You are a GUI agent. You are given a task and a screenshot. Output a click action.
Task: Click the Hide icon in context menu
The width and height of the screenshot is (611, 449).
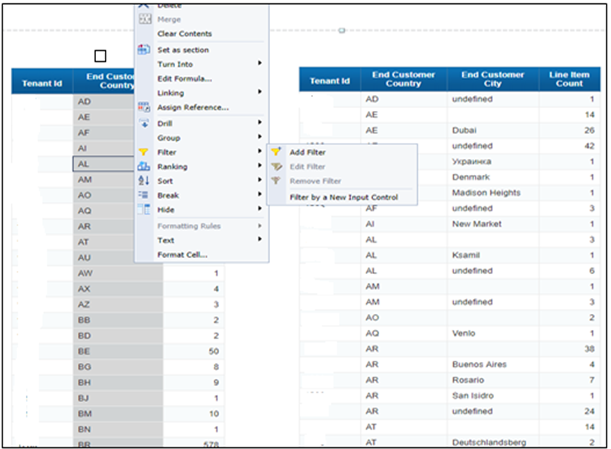[143, 209]
